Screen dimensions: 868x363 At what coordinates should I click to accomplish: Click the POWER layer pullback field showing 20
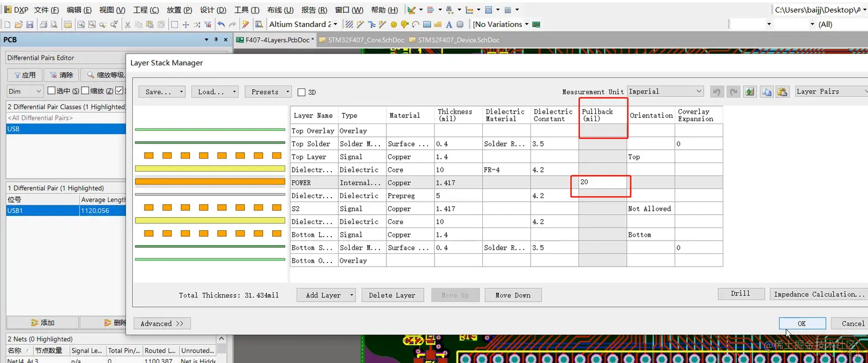tap(602, 183)
